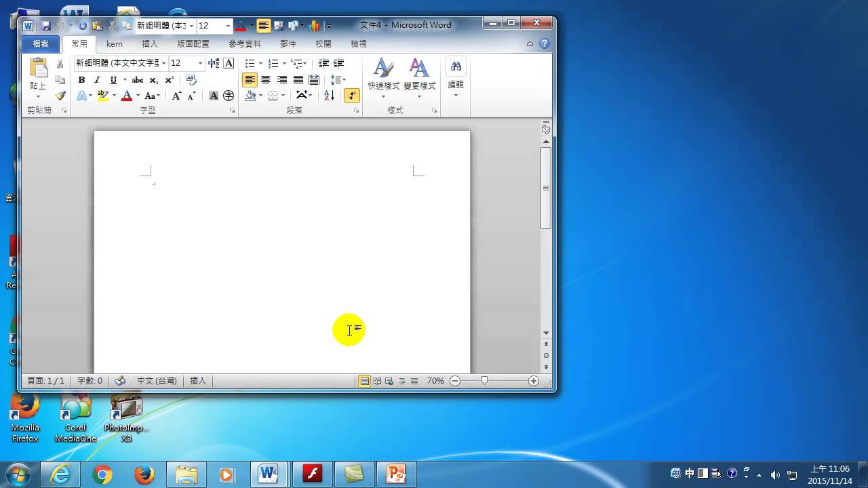Click the phonetic guide 中 icon

point(213,63)
